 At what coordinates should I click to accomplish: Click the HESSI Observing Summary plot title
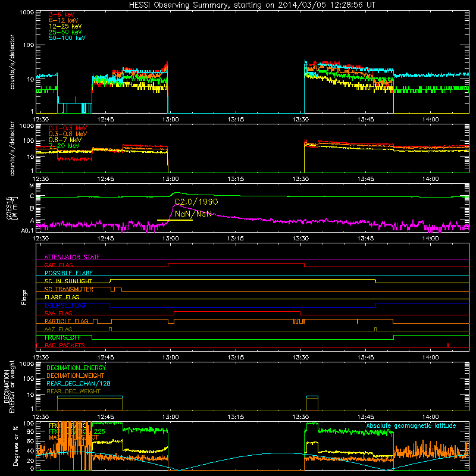click(x=252, y=5)
